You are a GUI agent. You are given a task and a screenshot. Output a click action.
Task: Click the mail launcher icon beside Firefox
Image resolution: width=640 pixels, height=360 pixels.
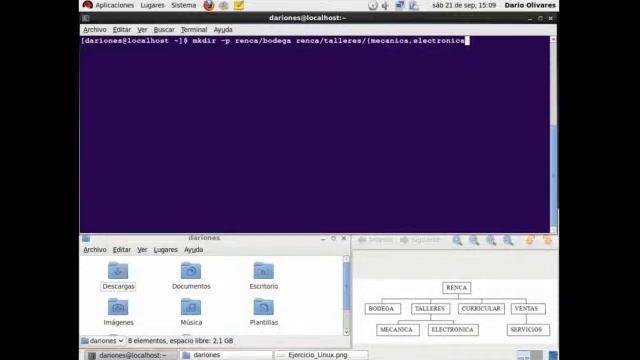(x=224, y=5)
